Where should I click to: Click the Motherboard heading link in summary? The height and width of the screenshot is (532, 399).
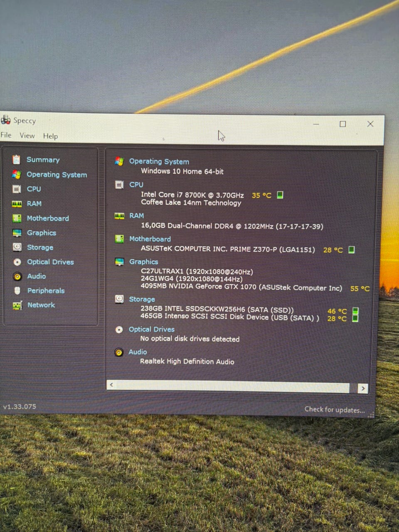coord(150,239)
